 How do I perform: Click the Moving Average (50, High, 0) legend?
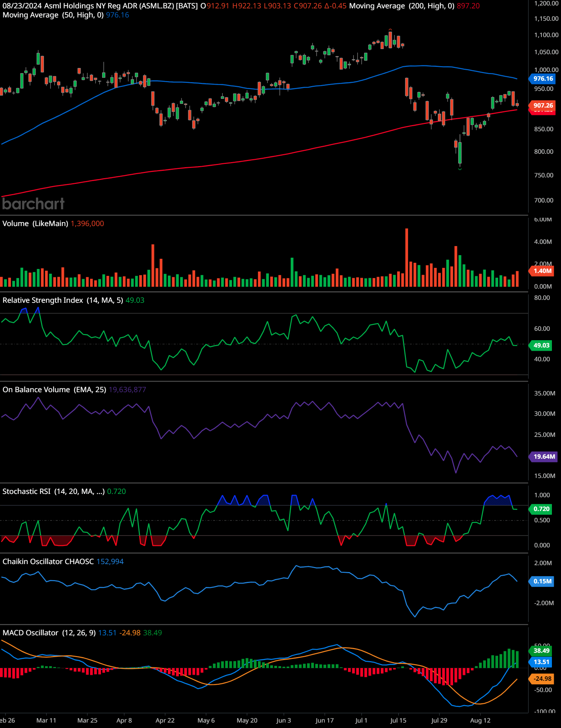pyautogui.click(x=53, y=15)
